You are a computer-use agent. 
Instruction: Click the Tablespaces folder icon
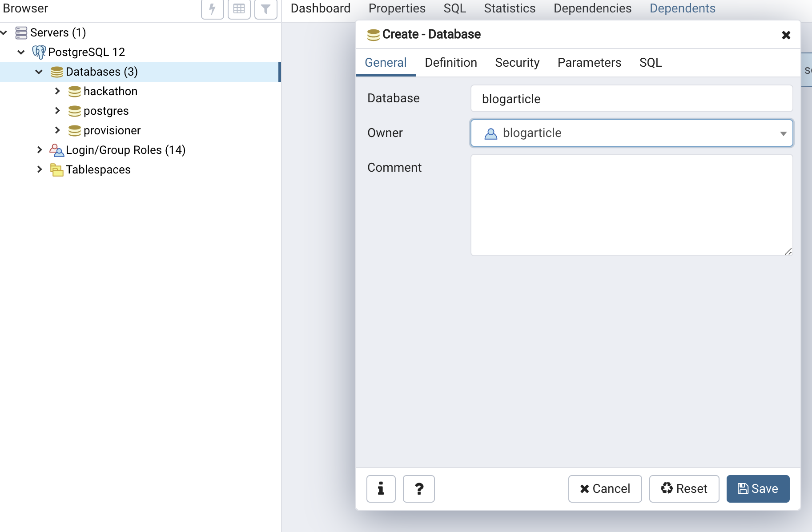point(56,169)
